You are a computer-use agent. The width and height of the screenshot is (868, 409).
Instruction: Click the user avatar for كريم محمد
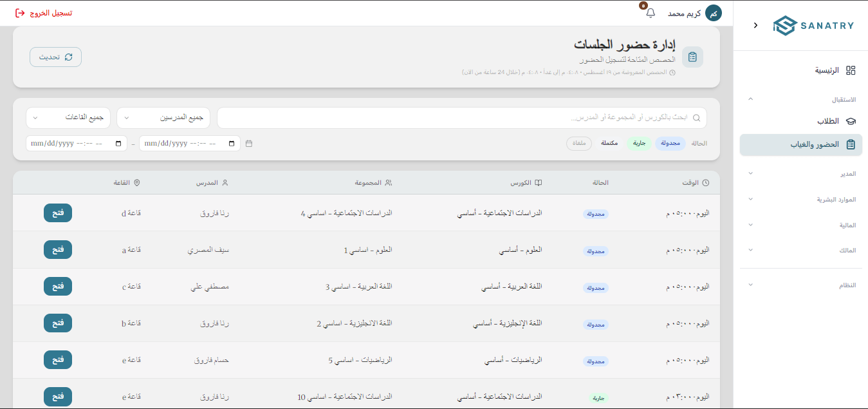tap(714, 13)
